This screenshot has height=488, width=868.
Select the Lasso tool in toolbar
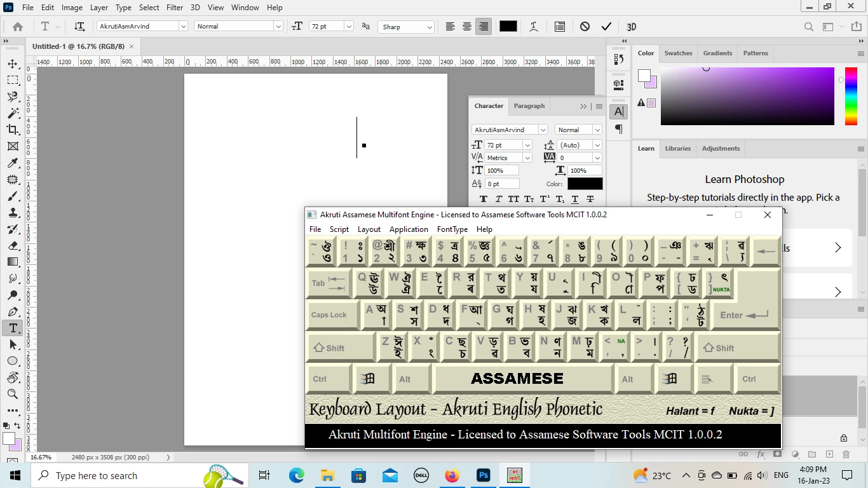(13, 97)
